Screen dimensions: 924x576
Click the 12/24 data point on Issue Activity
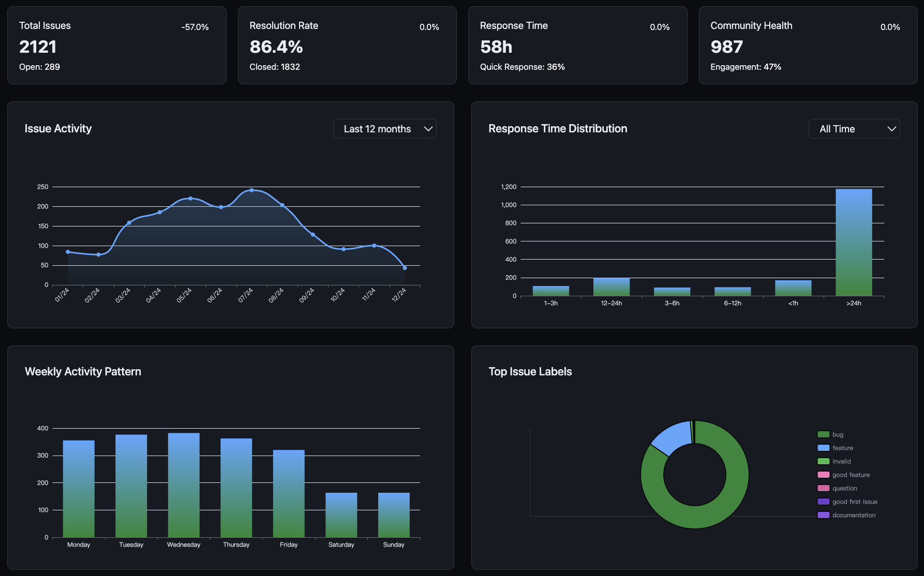tap(405, 268)
